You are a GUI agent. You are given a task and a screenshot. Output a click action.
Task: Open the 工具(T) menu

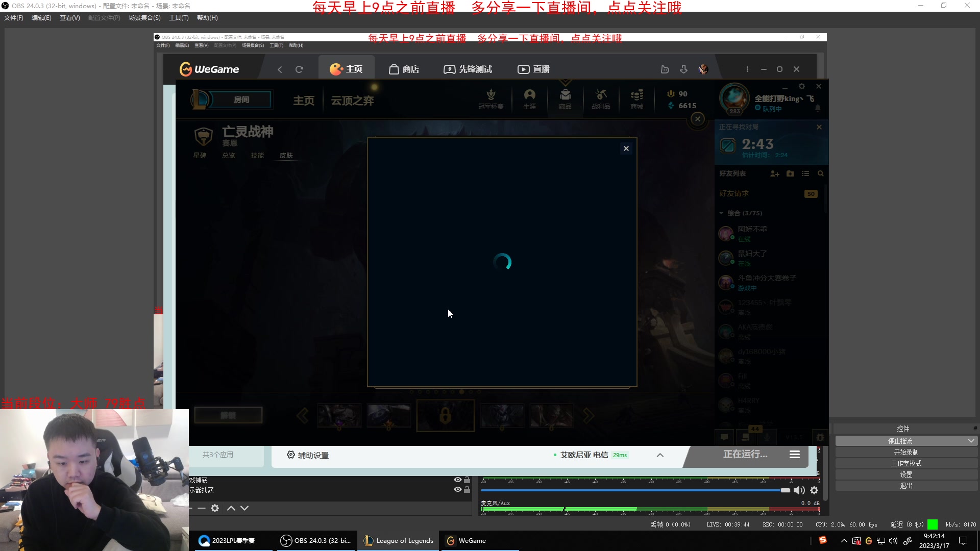tap(179, 18)
